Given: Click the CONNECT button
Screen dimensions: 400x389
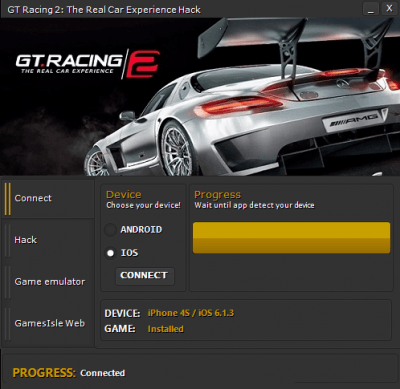Looking at the screenshot, I should pos(145,276).
